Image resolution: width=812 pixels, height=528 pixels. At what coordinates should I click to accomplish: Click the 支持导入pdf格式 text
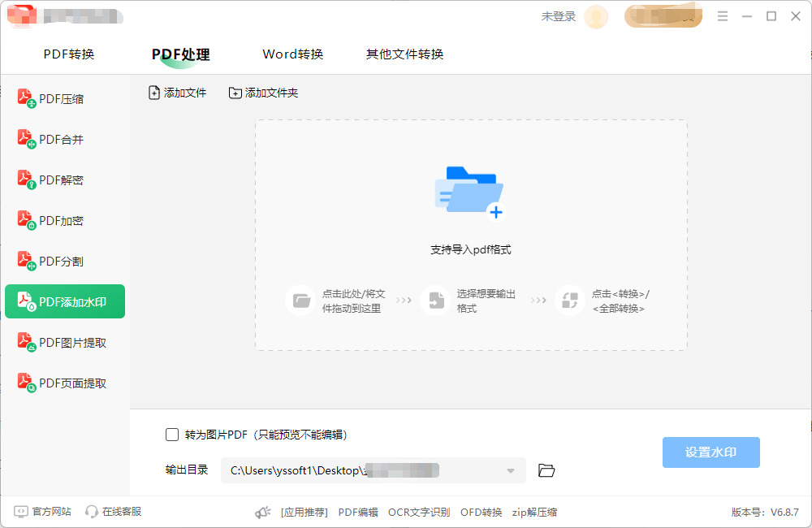[x=471, y=249]
